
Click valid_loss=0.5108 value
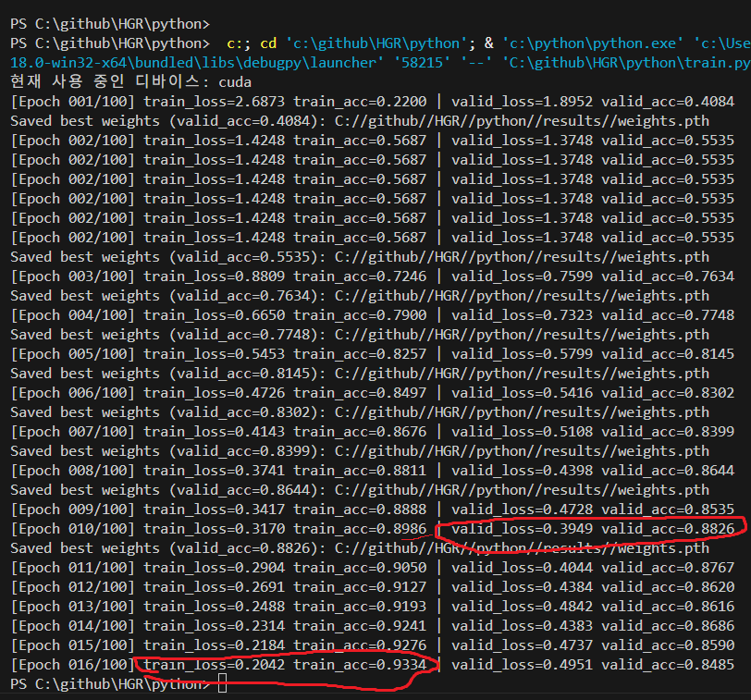tap(522, 432)
